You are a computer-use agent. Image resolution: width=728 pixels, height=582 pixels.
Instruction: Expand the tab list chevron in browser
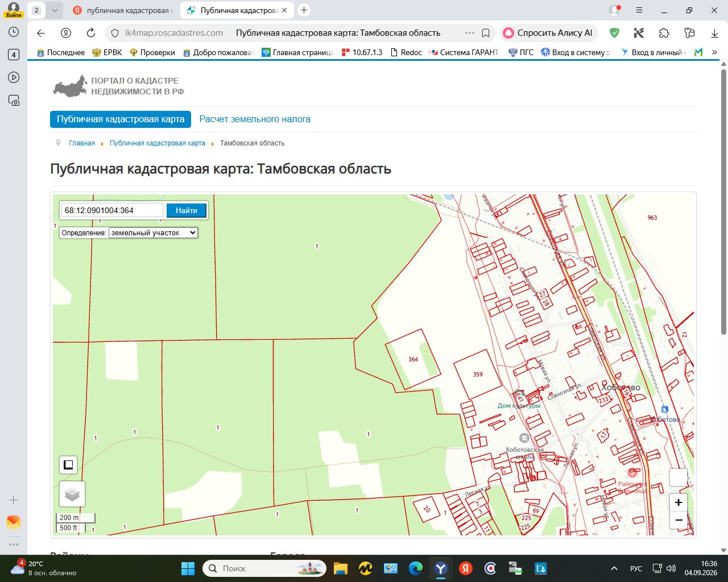tap(54, 10)
